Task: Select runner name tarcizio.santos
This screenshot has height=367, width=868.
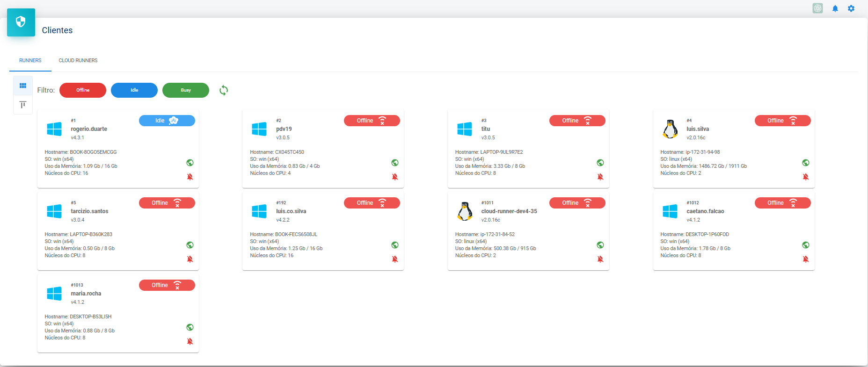Action: pos(89,211)
